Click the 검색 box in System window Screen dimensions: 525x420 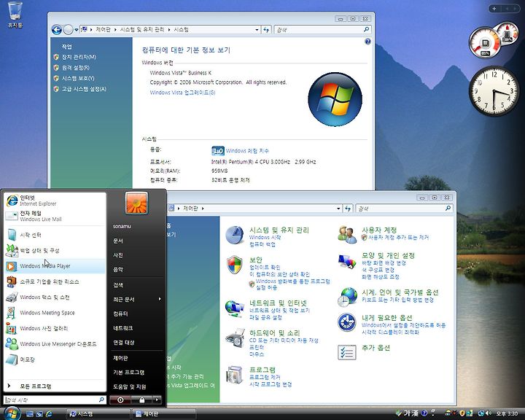click(x=322, y=30)
